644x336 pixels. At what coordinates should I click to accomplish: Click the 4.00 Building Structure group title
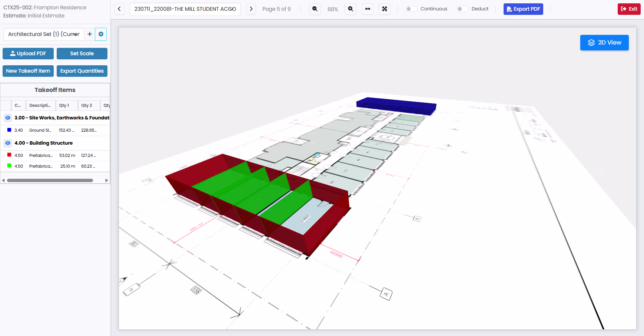(43, 143)
